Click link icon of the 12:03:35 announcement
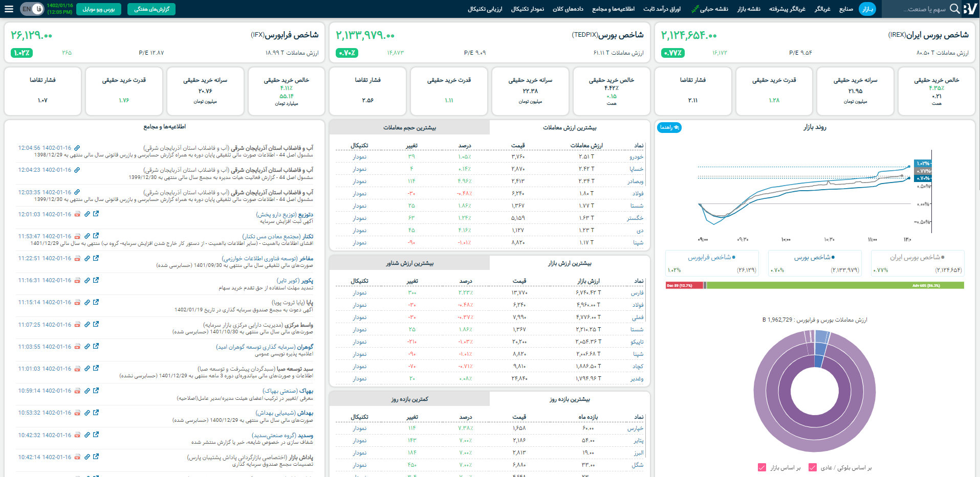This screenshot has height=477, width=980. coord(77,192)
